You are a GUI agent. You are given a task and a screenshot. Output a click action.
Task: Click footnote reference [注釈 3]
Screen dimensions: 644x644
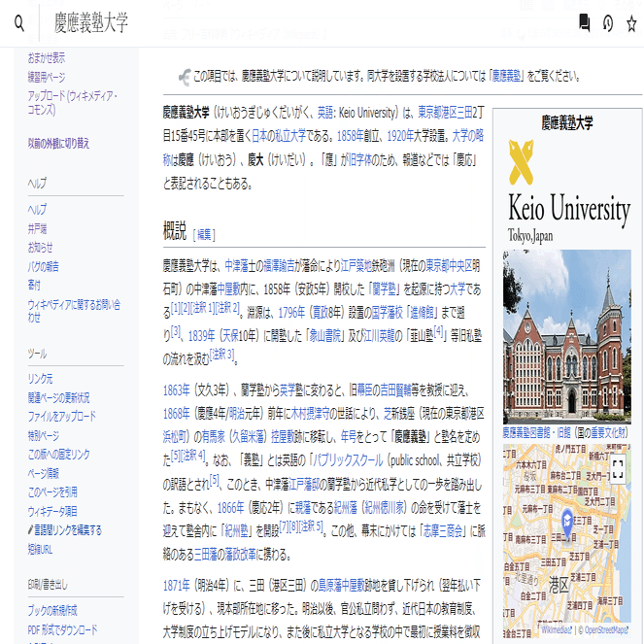[221, 354]
